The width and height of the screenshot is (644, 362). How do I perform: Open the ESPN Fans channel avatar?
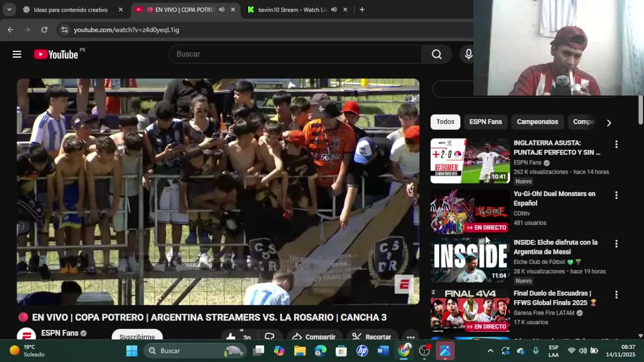click(x=26, y=334)
